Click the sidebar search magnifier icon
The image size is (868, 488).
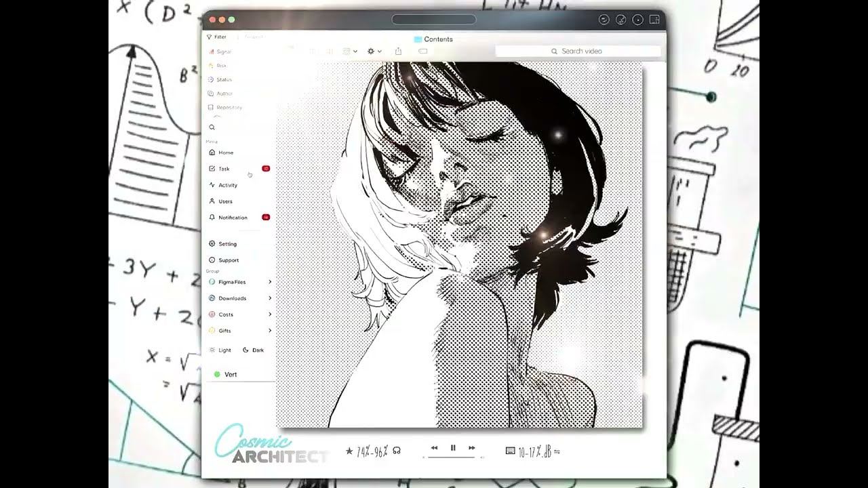[212, 127]
